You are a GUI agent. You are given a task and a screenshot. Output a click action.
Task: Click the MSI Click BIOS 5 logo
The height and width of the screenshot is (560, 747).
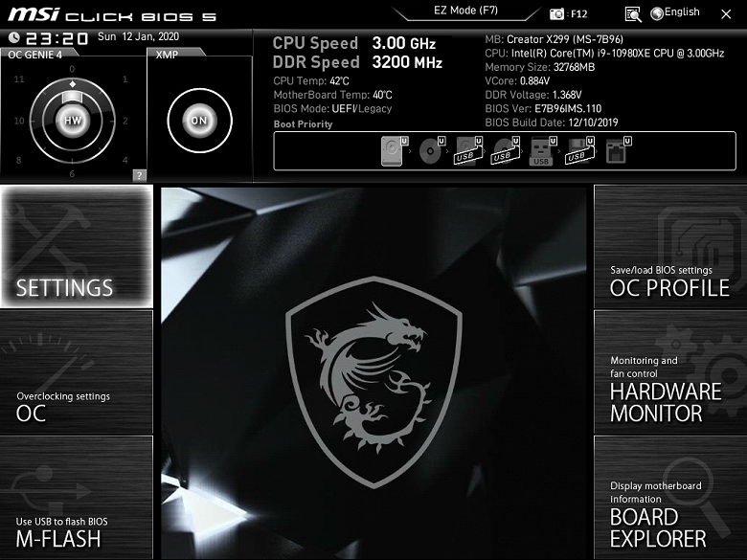112,15
